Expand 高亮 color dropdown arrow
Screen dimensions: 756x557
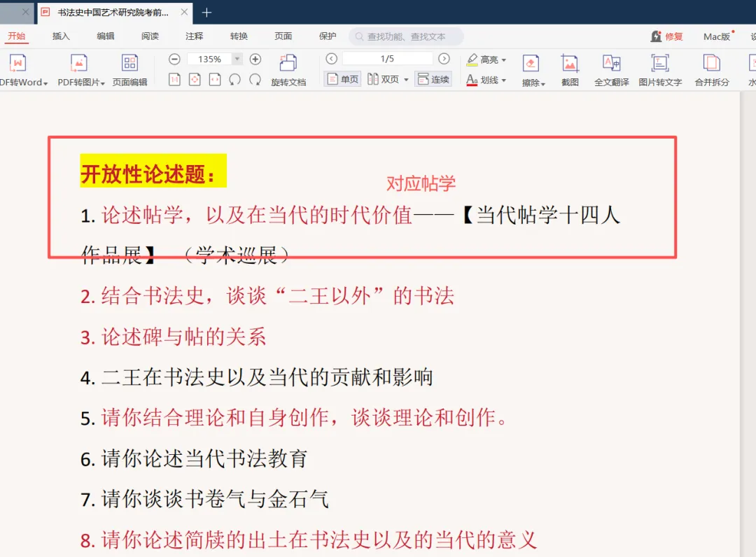click(x=504, y=60)
